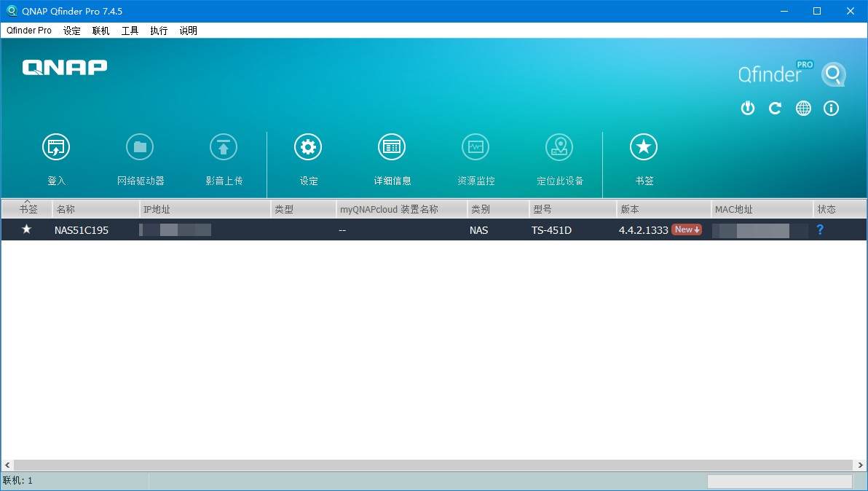The width and height of the screenshot is (868, 491).
Task: Open 资源监控 resource monitor icon
Action: pyautogui.click(x=476, y=147)
